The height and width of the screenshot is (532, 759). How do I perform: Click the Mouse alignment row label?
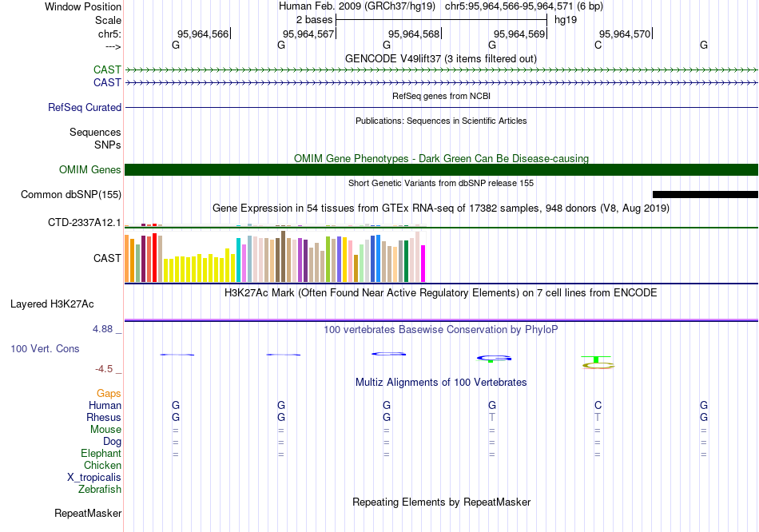pos(105,430)
